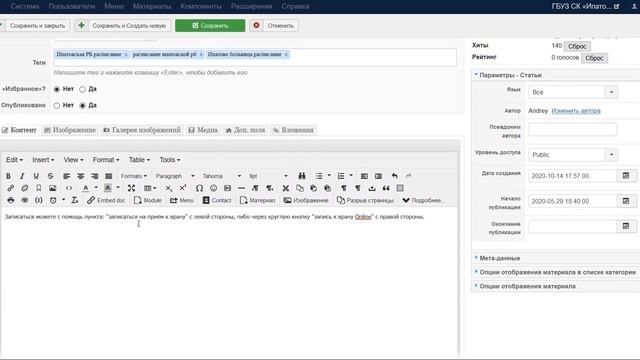Open the Formats dropdown
Image resolution: width=640 pixels, height=360 pixels.
tap(133, 176)
